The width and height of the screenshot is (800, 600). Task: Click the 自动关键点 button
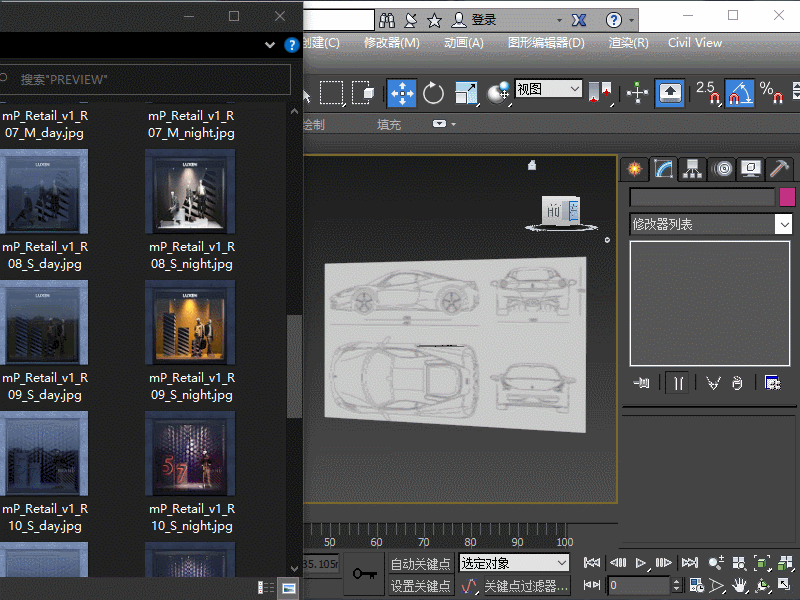tap(420, 564)
